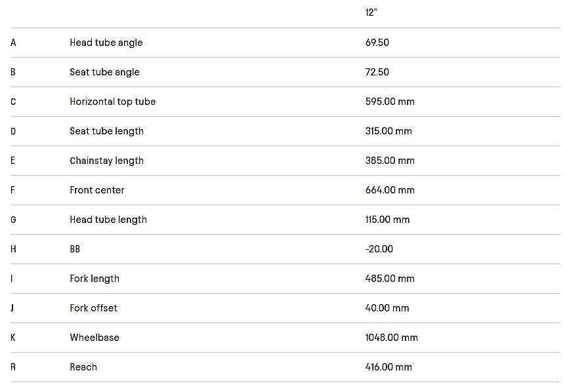
Task: Click the 1048.00 mm wheelbase value
Action: point(391,338)
